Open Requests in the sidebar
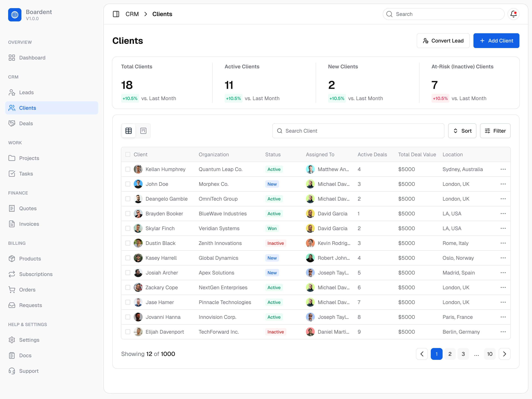 (x=52, y=305)
